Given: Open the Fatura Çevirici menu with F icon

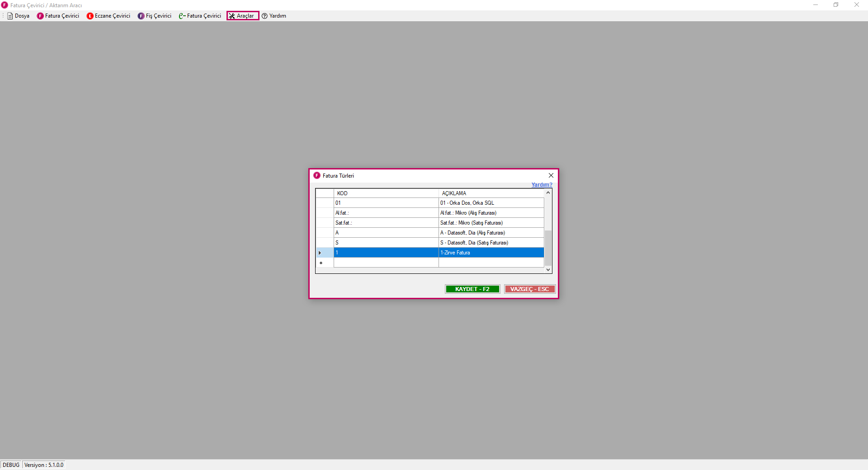Looking at the screenshot, I should click(x=58, y=16).
